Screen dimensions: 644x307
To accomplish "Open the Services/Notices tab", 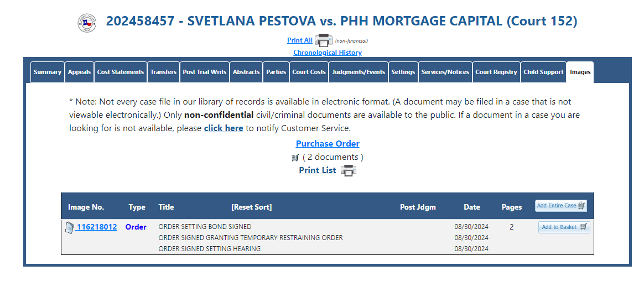I will [445, 72].
